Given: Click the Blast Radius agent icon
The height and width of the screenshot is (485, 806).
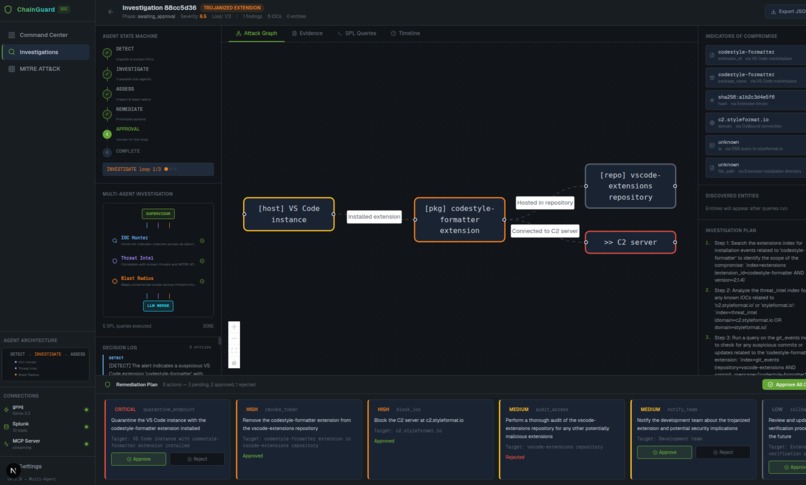Looking at the screenshot, I should coord(115,281).
